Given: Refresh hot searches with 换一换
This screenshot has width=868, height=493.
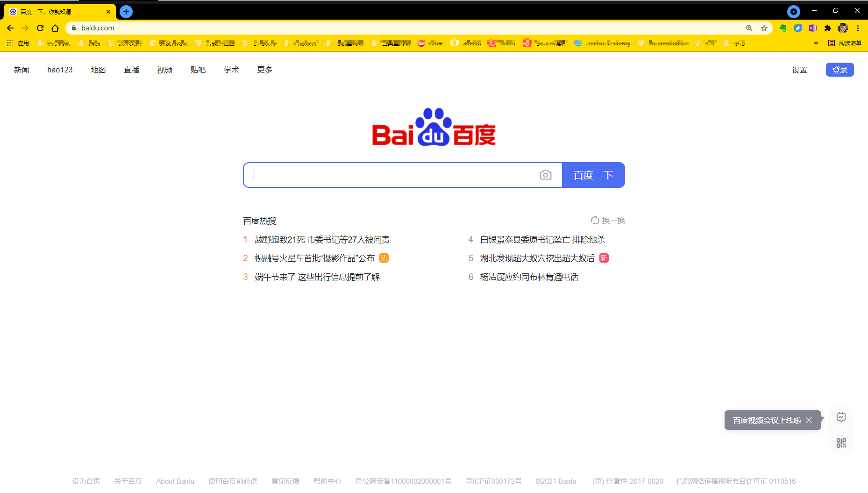Looking at the screenshot, I should (608, 221).
